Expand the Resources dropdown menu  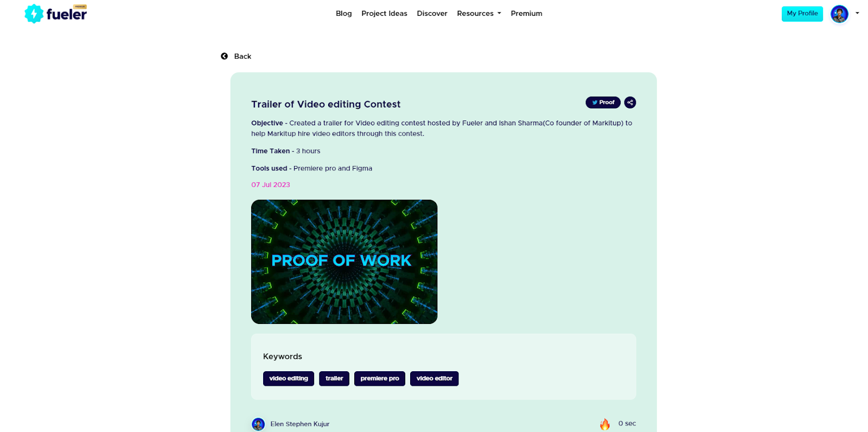click(479, 14)
